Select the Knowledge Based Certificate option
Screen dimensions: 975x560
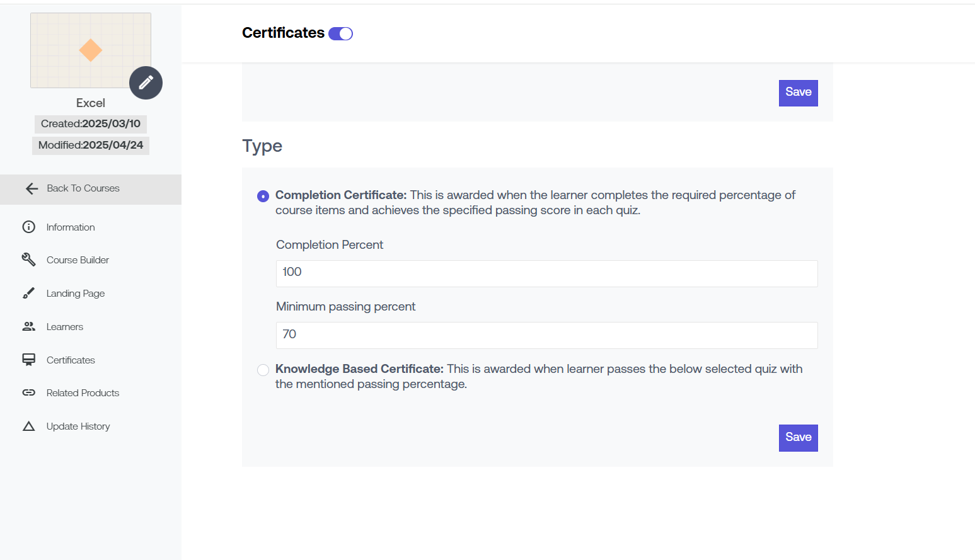tap(263, 370)
